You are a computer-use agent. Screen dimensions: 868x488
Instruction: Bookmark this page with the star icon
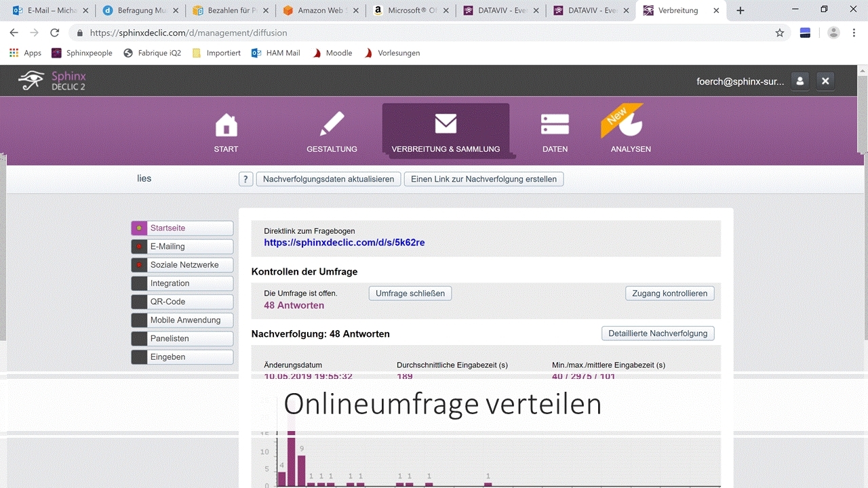click(780, 33)
